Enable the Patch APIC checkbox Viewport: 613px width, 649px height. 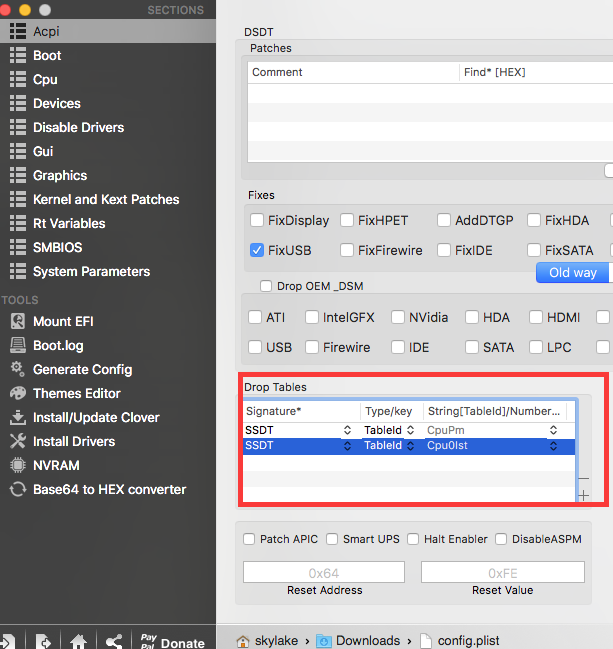point(249,539)
